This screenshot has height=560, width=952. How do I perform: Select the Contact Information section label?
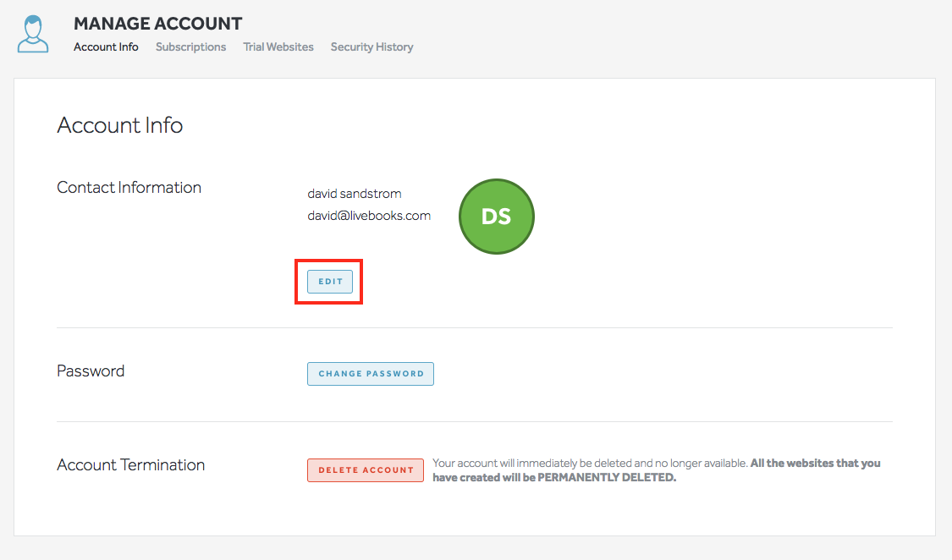coord(129,188)
